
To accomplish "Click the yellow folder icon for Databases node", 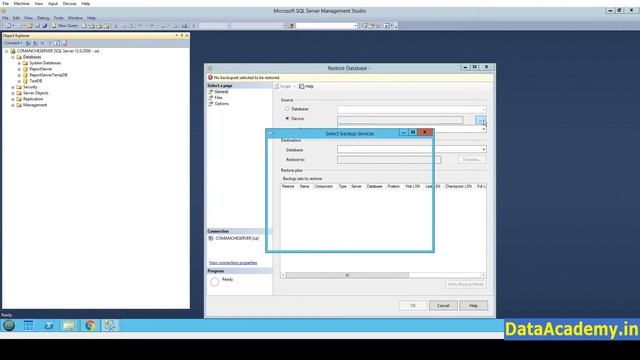I will [x=19, y=57].
